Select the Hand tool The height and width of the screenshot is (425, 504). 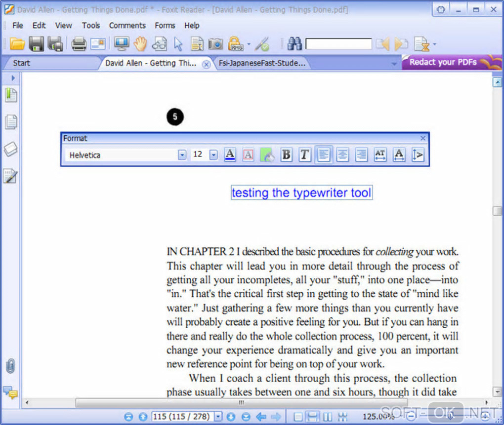pyautogui.click(x=140, y=43)
